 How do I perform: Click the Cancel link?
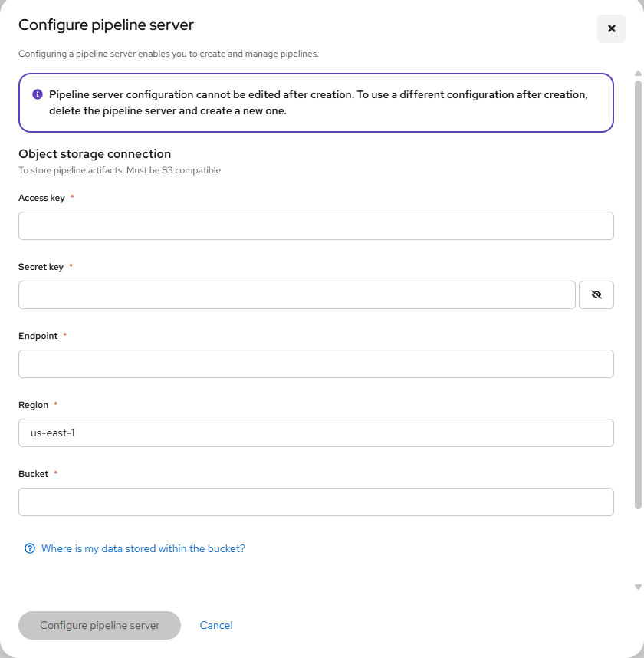216,625
